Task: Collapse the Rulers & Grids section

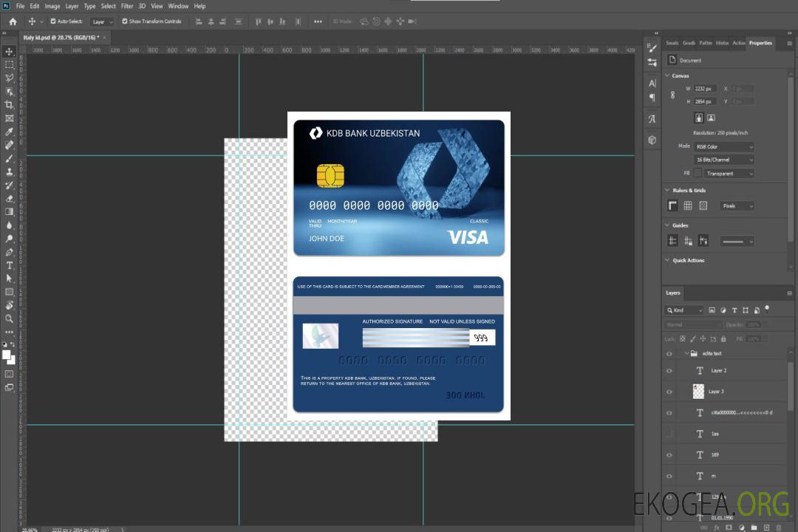Action: point(667,190)
